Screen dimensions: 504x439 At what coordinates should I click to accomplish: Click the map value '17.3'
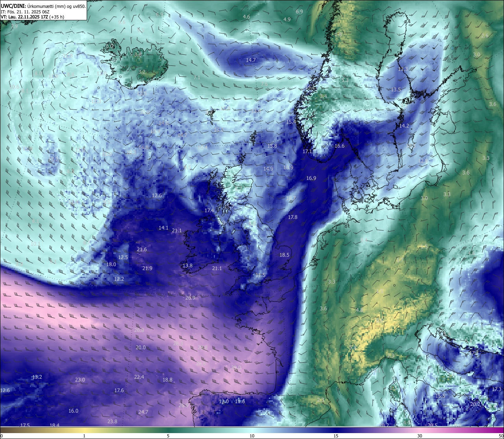click(497, 389)
